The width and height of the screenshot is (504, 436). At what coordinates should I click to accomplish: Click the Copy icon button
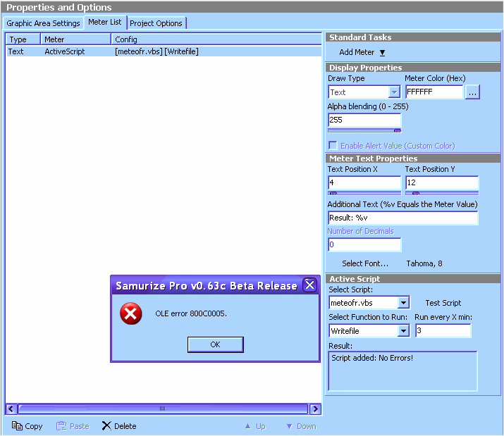click(18, 426)
